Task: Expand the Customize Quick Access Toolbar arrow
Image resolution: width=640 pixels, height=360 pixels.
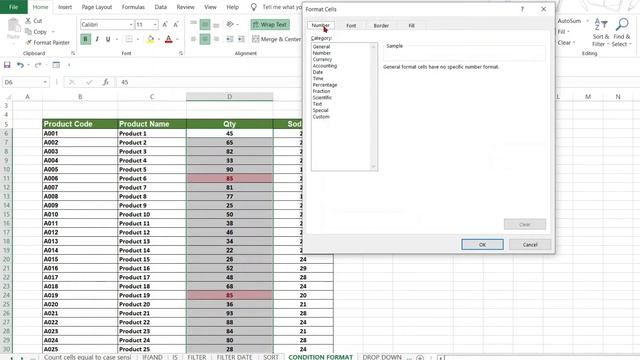Action: coord(69,65)
